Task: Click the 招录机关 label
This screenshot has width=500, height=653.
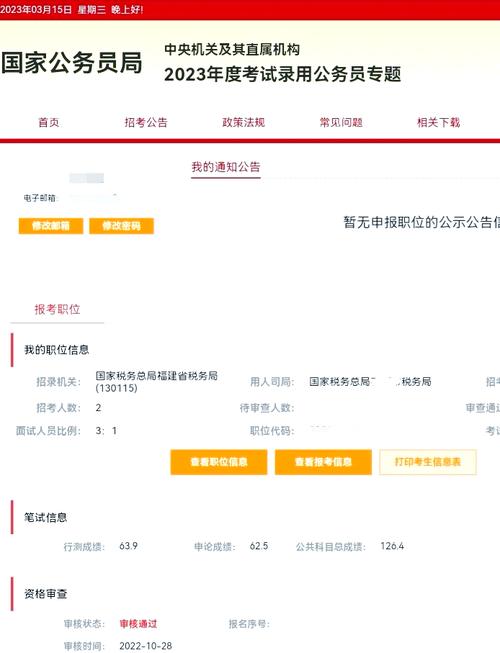Action: tap(59, 382)
